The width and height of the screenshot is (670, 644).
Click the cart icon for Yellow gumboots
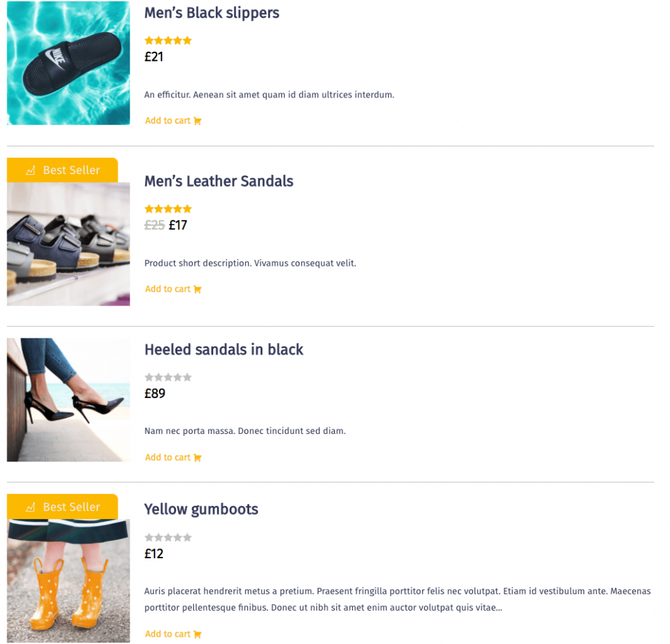click(198, 634)
